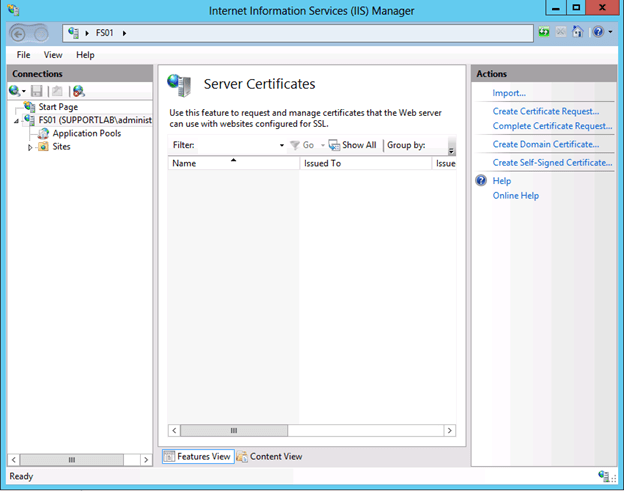Click the Application Pools icon
This screenshot has width=624, height=491.
click(43, 133)
